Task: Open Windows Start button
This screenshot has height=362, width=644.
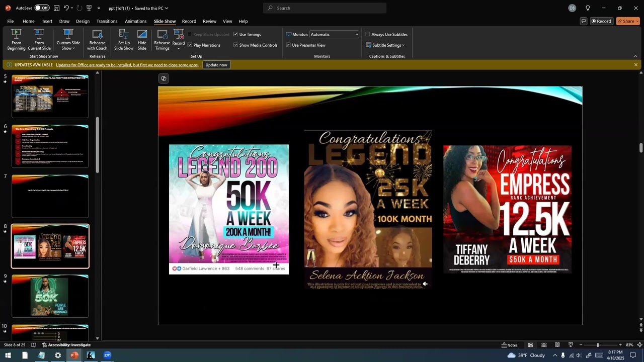Action: [8, 355]
